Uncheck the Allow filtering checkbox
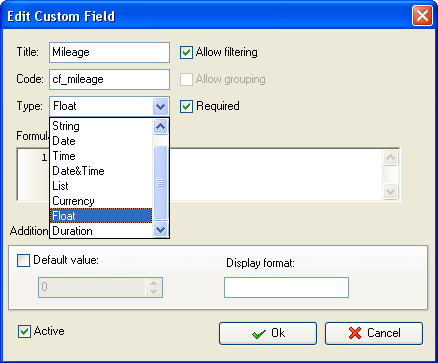Viewport: 438px width, 363px height. pos(186,52)
